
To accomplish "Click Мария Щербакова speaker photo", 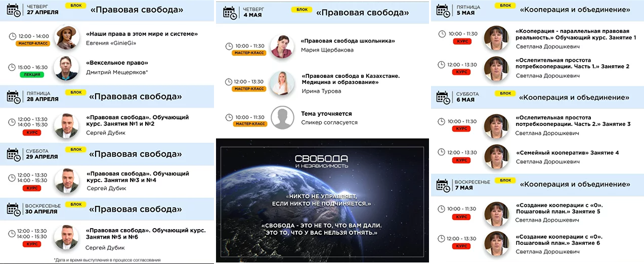I will [282, 47].
